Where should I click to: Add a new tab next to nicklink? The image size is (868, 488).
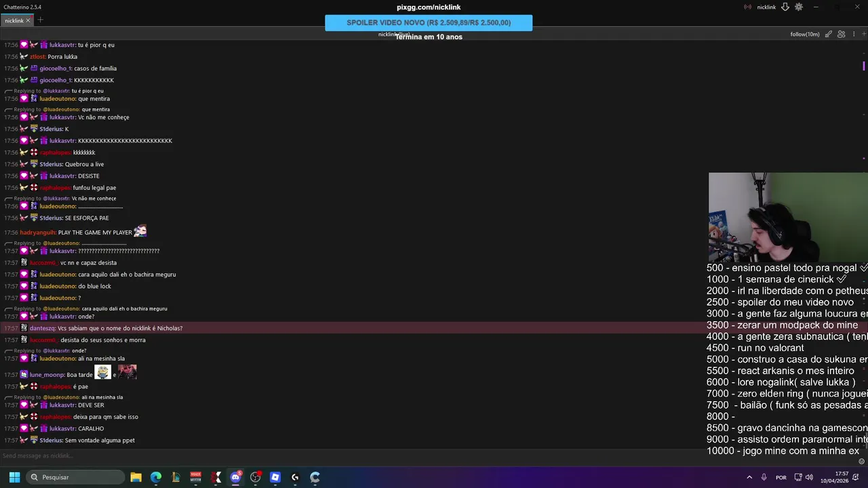coord(40,20)
